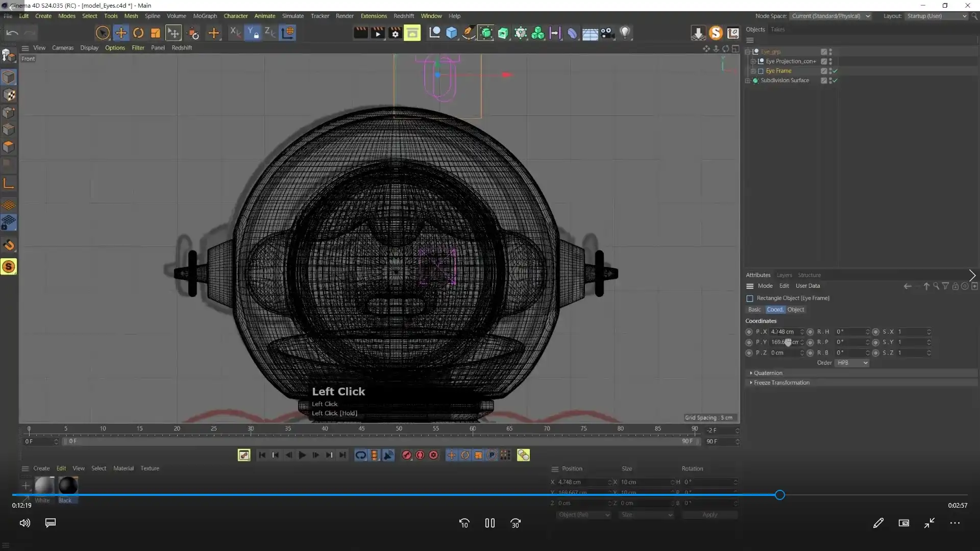
Task: Toggle the Eye Frame enabled checkmark
Action: coord(835,71)
